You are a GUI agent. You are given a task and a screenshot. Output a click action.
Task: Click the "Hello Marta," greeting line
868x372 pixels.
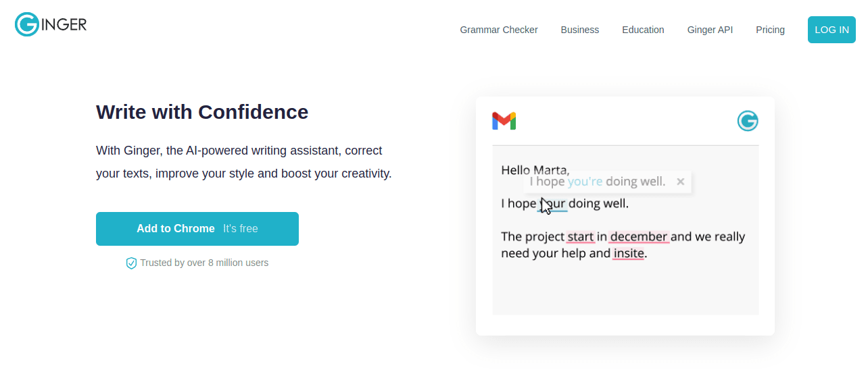pyautogui.click(x=535, y=170)
